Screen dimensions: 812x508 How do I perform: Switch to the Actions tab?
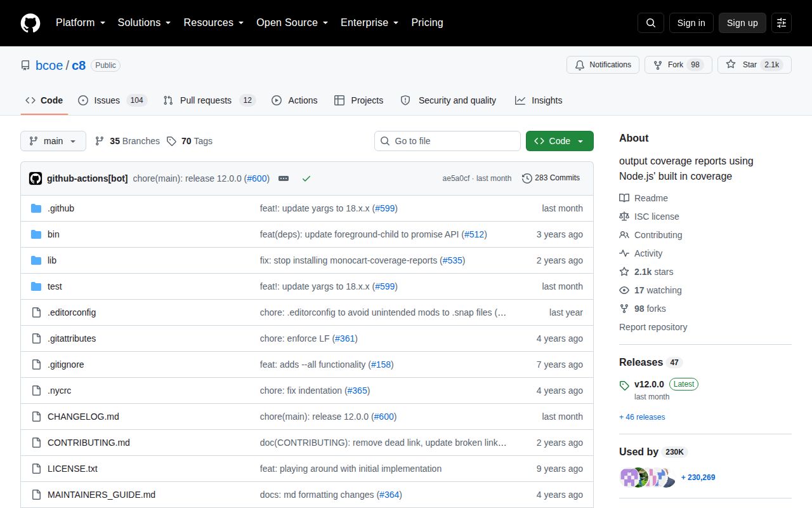coord(294,100)
